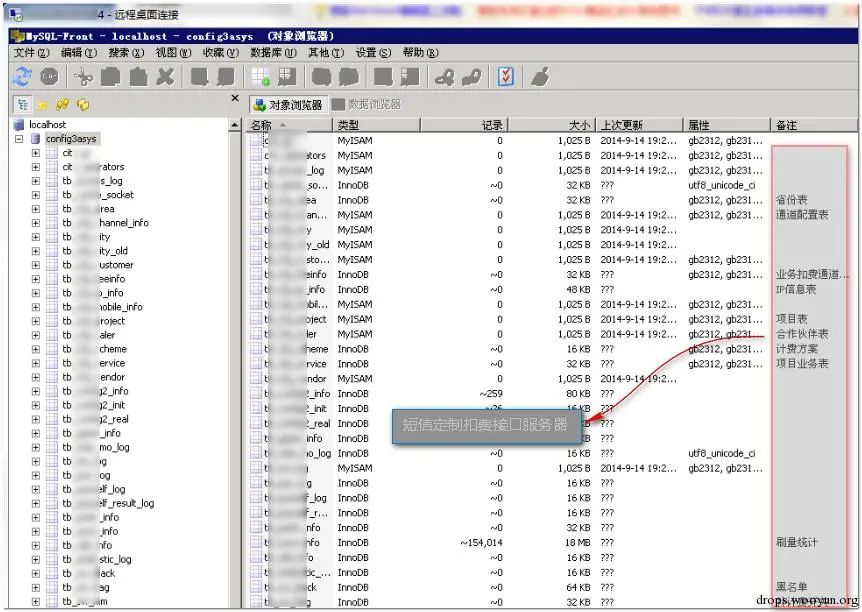Open the 数据库 menu
Screen dimensions: 862x612
pos(272,53)
